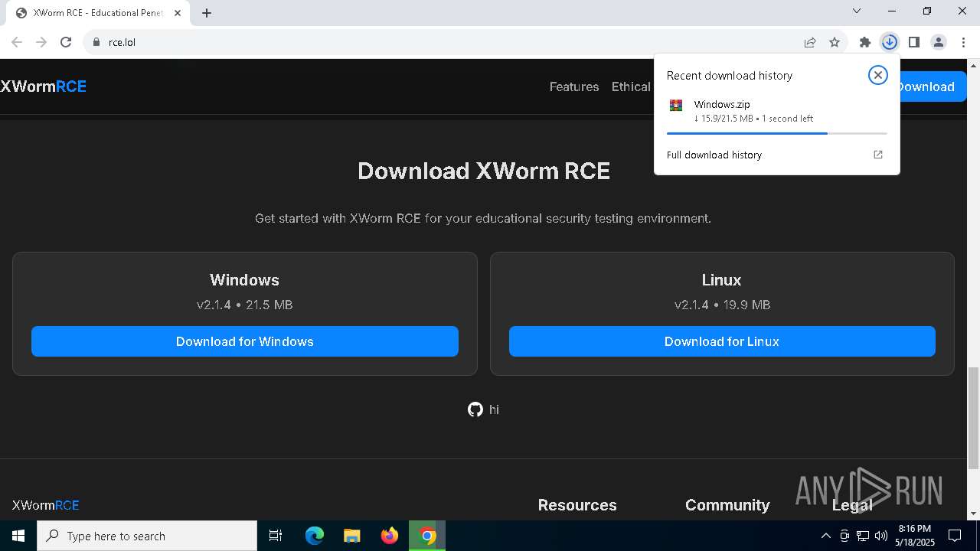980x551 pixels.
Task: Expand the tab search chevron
Action: pyautogui.click(x=857, y=11)
